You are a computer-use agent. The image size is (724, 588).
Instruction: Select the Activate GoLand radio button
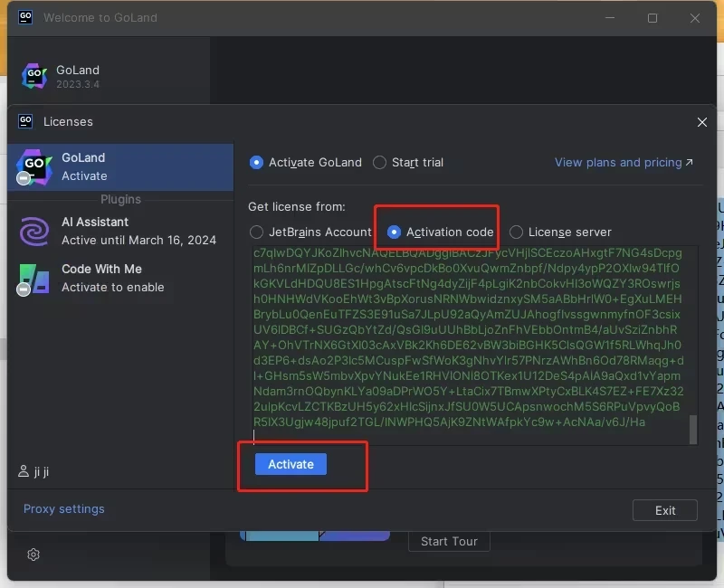256,163
